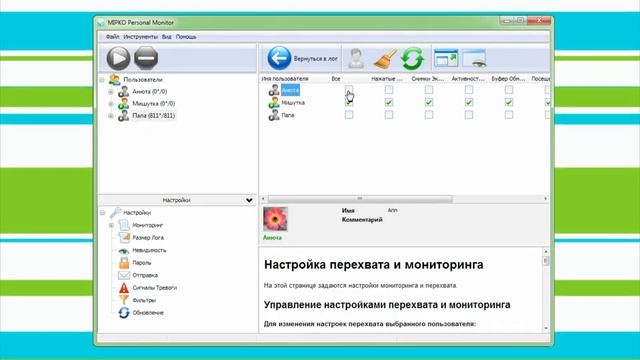Open the Помощь menu
Screen dimensions: 640x360
pyautogui.click(x=186, y=37)
